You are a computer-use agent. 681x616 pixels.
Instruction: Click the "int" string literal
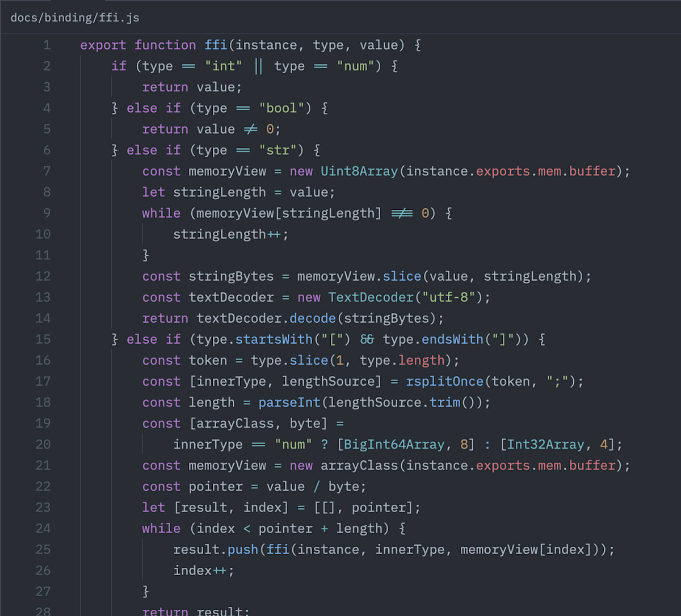(224, 66)
